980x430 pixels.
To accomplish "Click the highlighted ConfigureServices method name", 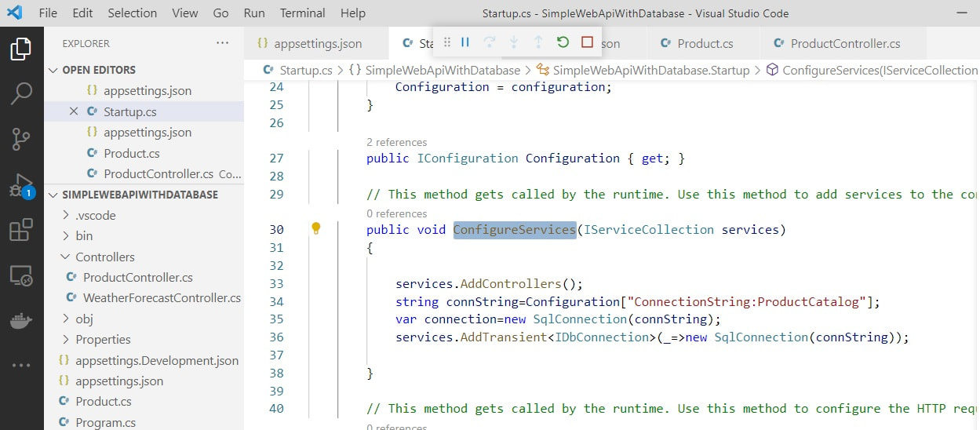I will (515, 230).
